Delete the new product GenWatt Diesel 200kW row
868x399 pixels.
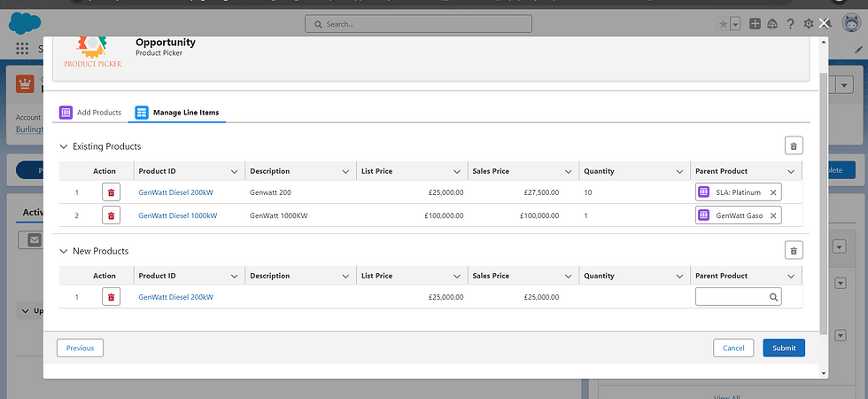click(111, 297)
